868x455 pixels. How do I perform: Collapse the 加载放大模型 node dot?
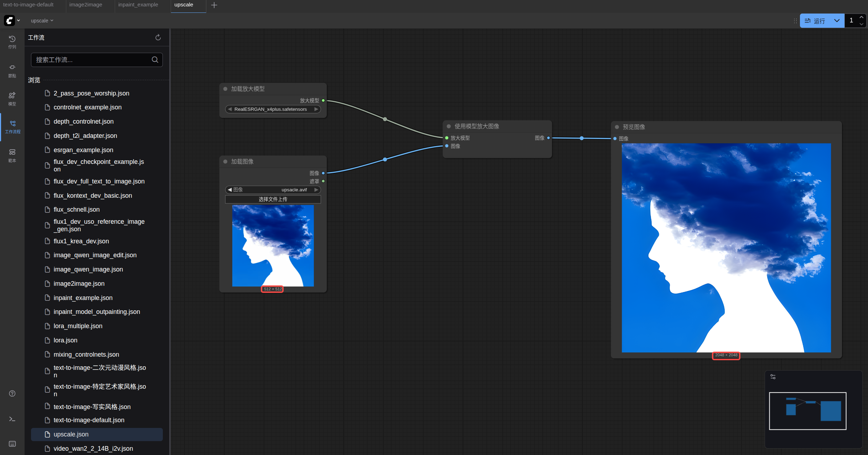225,89
